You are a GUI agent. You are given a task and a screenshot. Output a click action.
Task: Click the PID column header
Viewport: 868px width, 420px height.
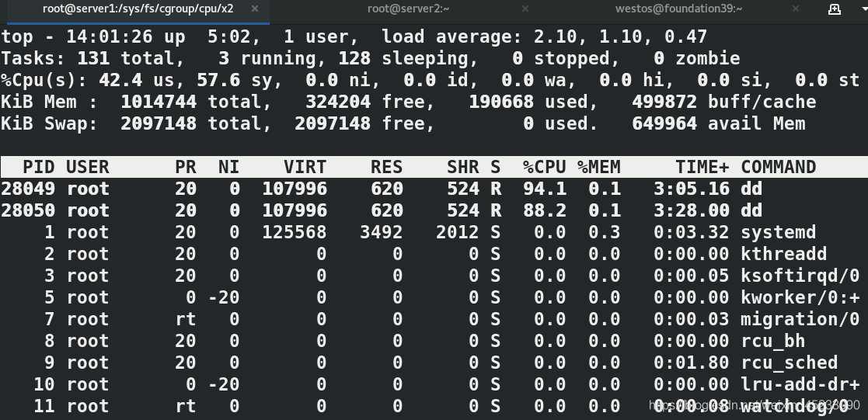(x=39, y=167)
